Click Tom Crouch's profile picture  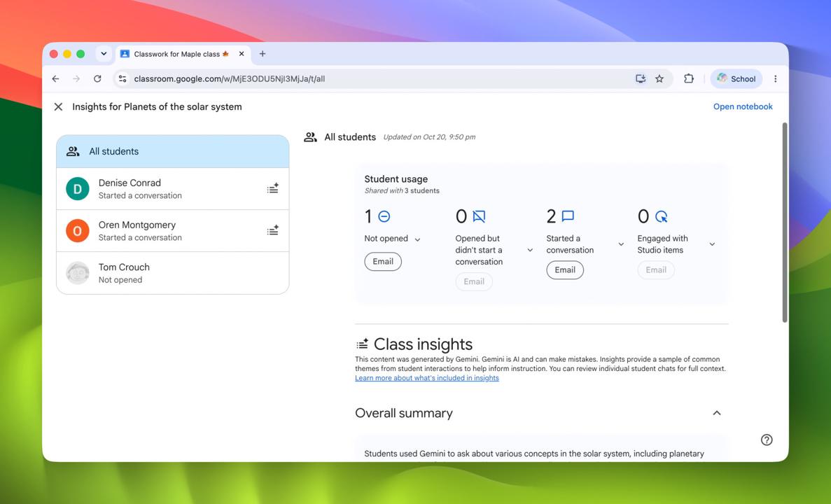[78, 273]
